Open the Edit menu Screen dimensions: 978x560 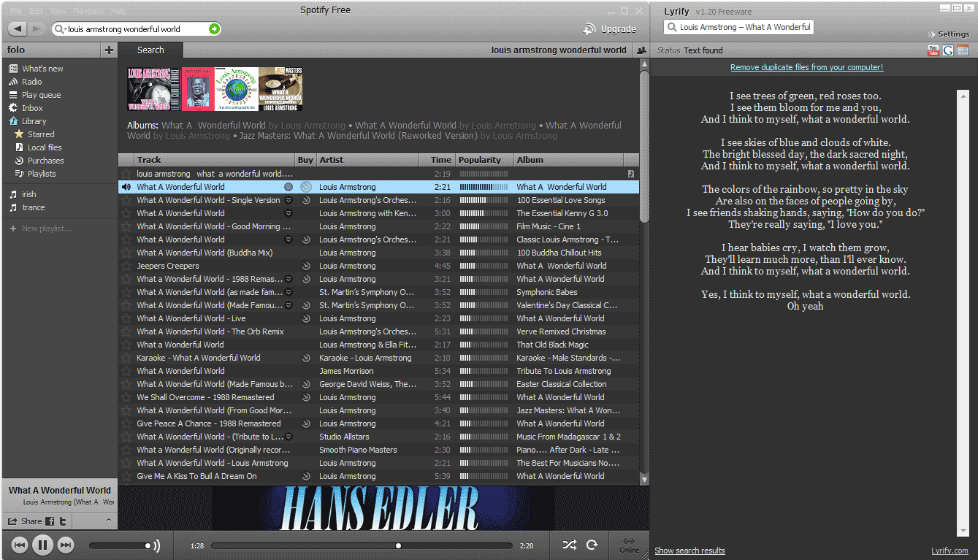click(x=36, y=11)
